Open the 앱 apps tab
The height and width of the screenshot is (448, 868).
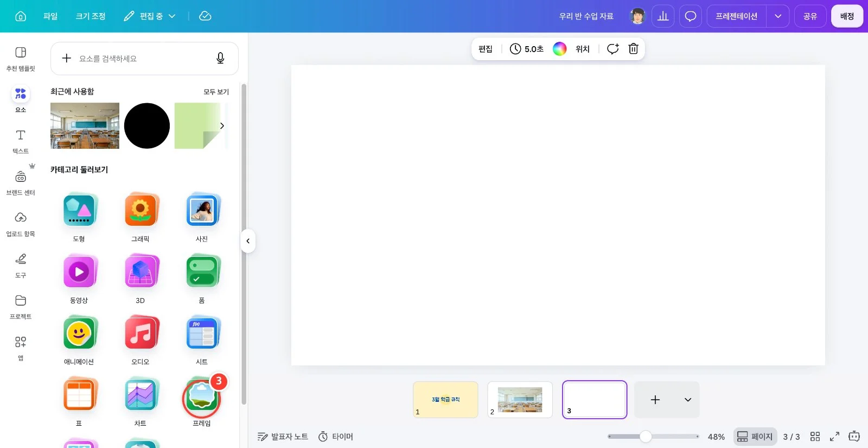pos(21,348)
